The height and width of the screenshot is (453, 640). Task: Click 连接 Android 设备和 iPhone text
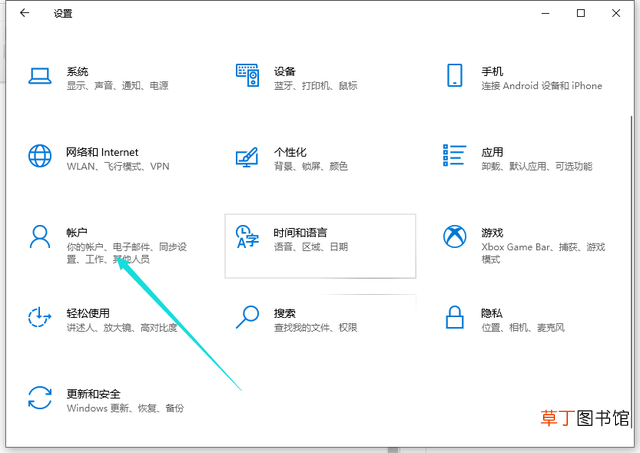click(542, 86)
